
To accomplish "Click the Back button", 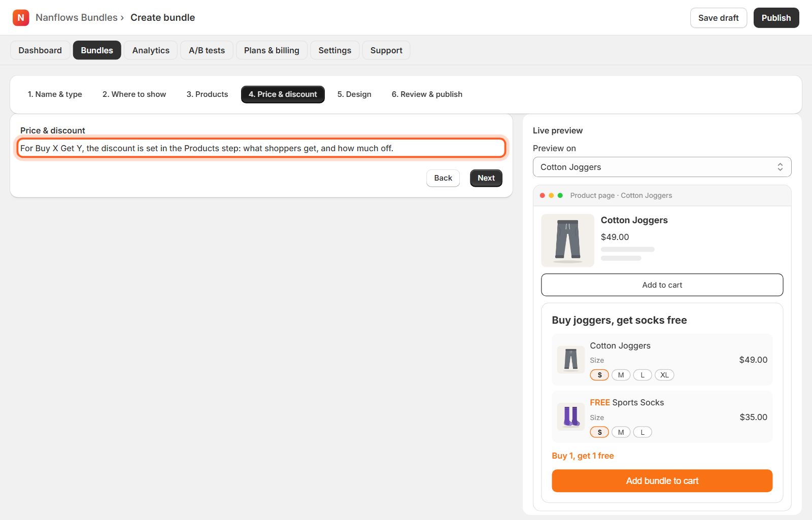I will (443, 178).
